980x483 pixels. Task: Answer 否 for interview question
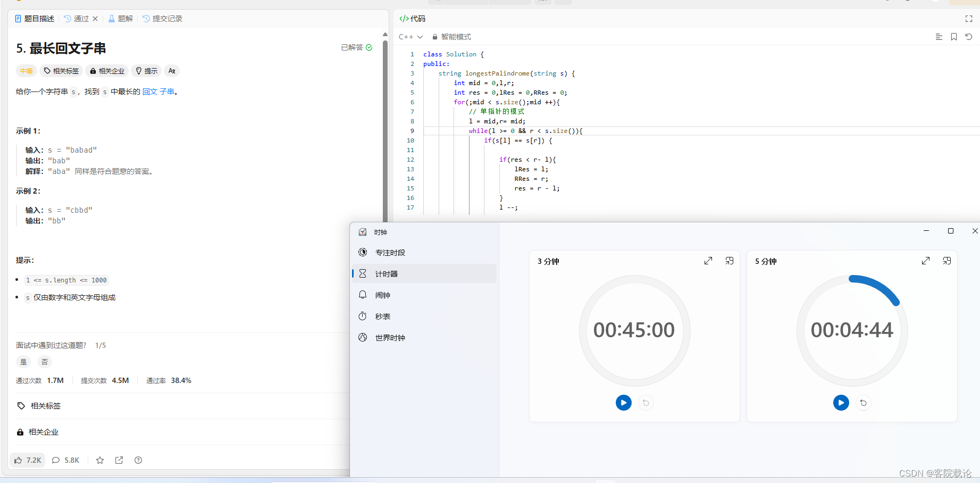click(x=45, y=362)
